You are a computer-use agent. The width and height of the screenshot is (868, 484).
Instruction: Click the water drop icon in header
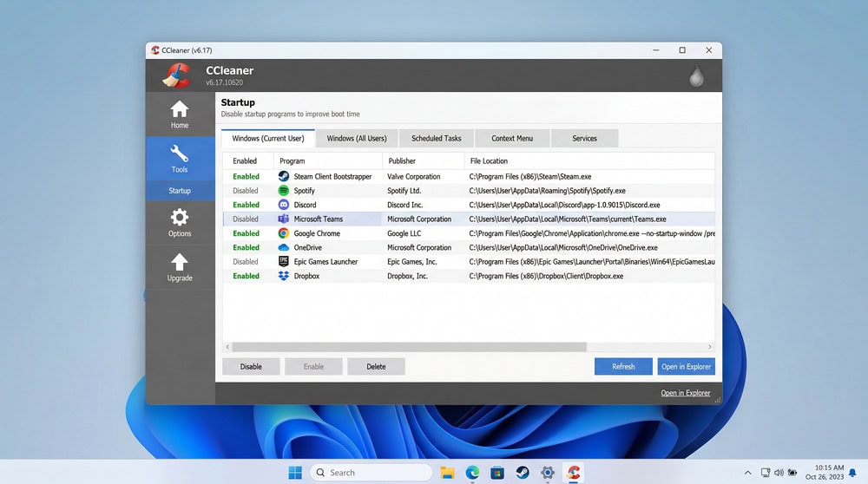click(696, 76)
